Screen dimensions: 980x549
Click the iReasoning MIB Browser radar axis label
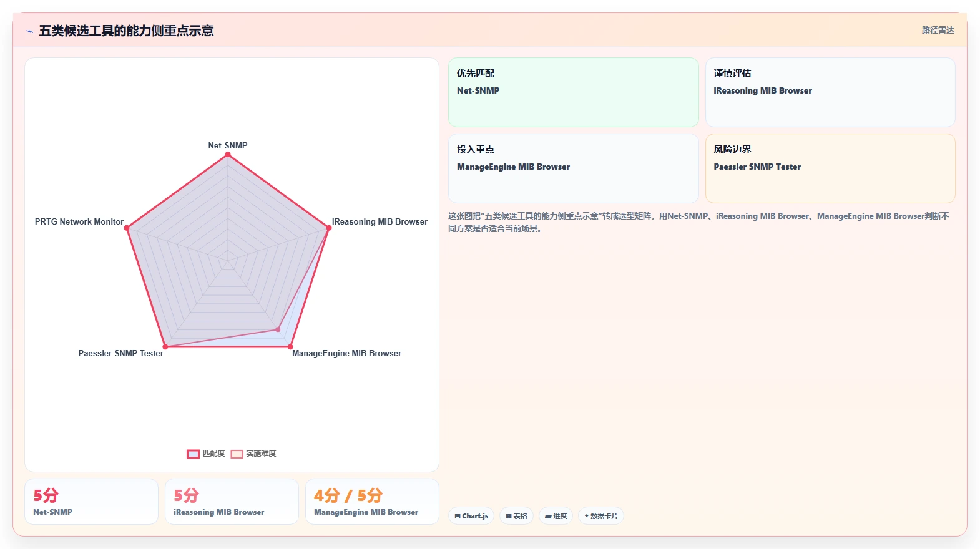[x=380, y=221]
